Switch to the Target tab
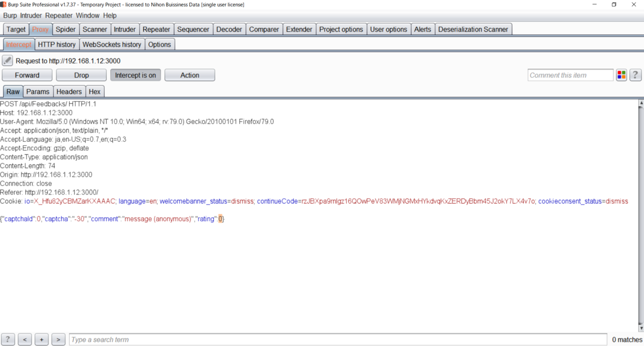The height and width of the screenshot is (346, 644). [16, 30]
